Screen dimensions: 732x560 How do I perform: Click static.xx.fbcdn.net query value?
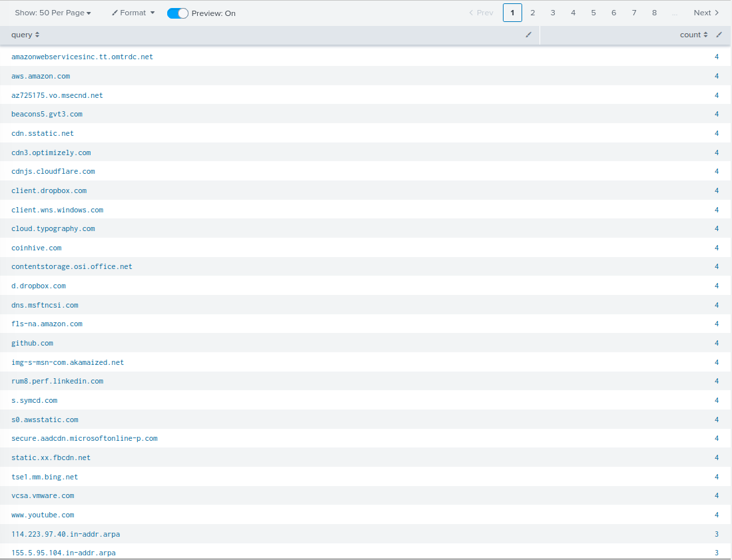(51, 458)
